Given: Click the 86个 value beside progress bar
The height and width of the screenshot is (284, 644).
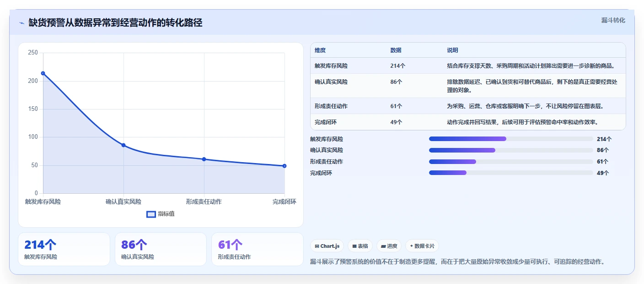Looking at the screenshot, I should coord(603,150).
